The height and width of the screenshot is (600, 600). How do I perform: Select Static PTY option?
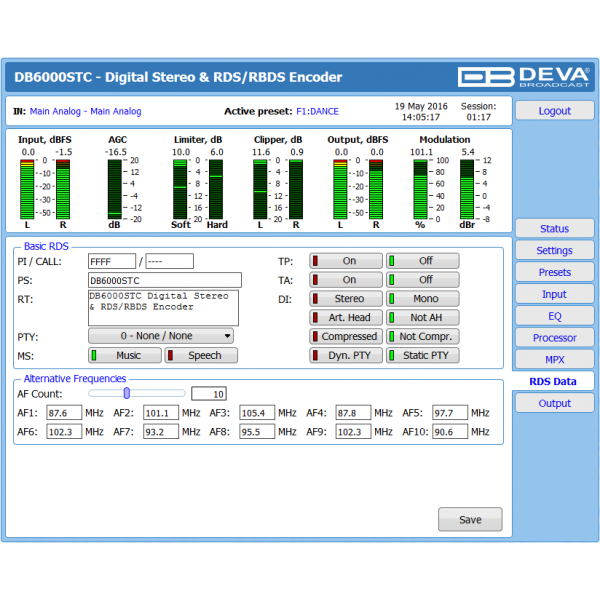click(422, 355)
